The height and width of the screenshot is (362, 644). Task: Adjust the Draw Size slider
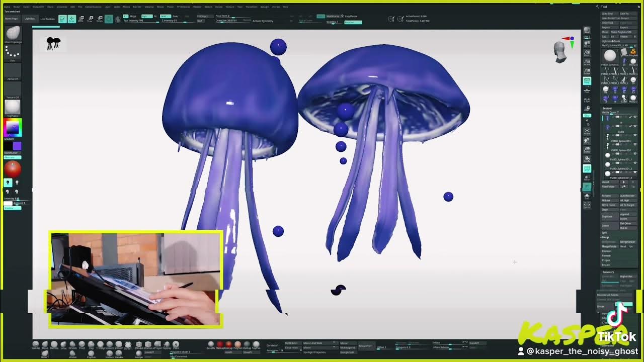point(233,21)
